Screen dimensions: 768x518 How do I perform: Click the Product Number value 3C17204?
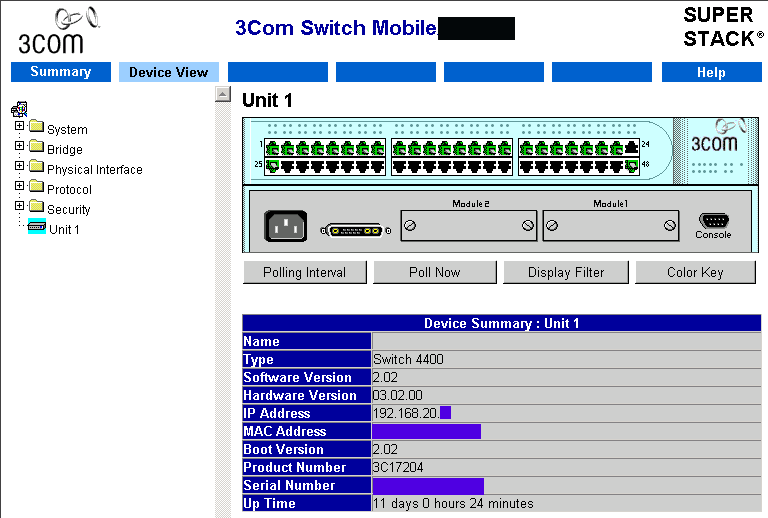pos(398,467)
